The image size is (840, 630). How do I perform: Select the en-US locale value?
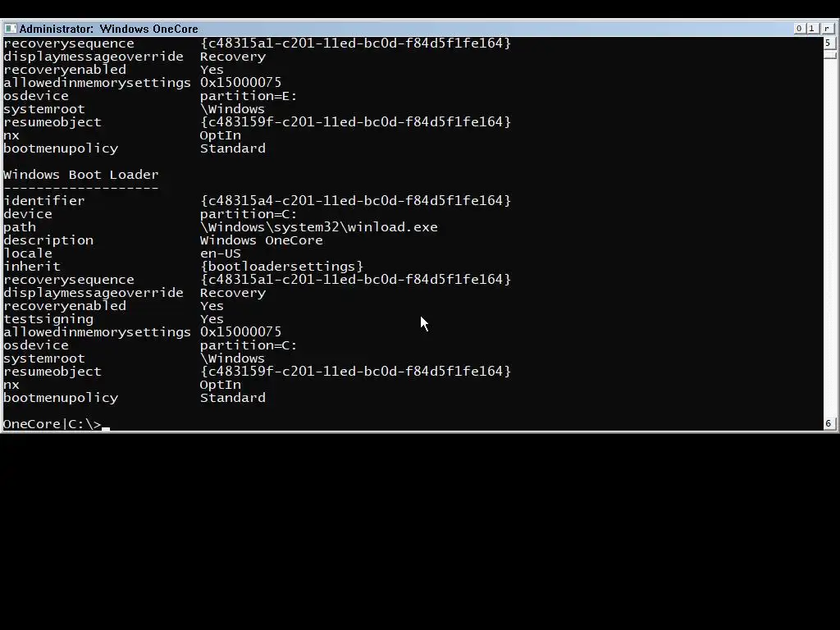coord(220,253)
